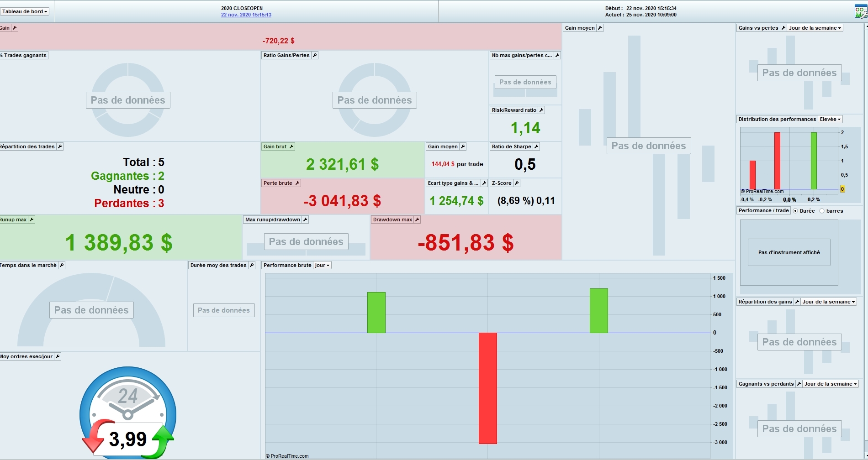The height and width of the screenshot is (460, 868).
Task: Click the wrench icon beside the Gain label
Action: pyautogui.click(x=15, y=28)
